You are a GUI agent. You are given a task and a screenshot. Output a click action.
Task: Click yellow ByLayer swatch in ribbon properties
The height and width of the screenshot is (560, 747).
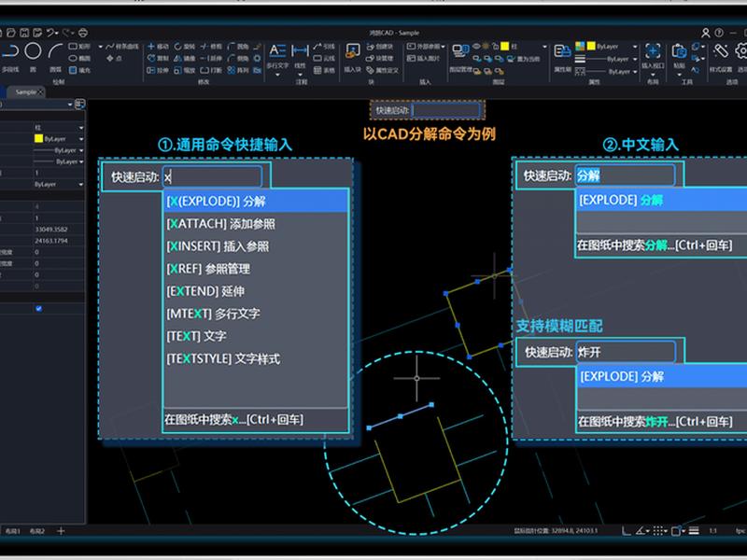(591, 46)
